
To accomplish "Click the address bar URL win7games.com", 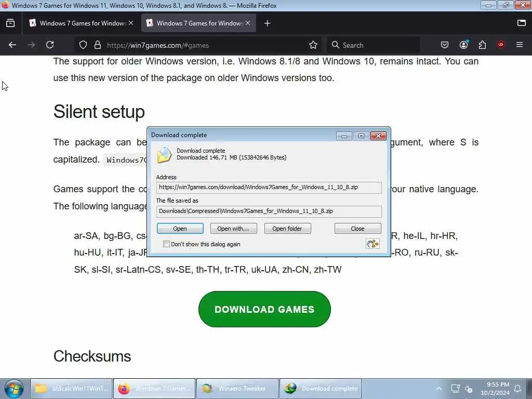I will coord(158,45).
